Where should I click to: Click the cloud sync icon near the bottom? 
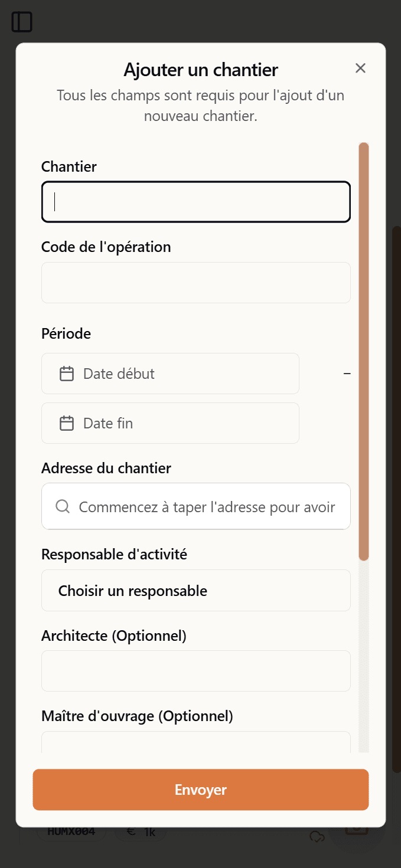point(317,837)
